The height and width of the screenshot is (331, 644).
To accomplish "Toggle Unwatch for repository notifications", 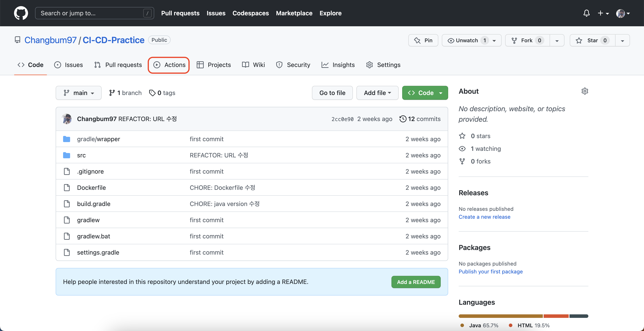I will point(467,40).
